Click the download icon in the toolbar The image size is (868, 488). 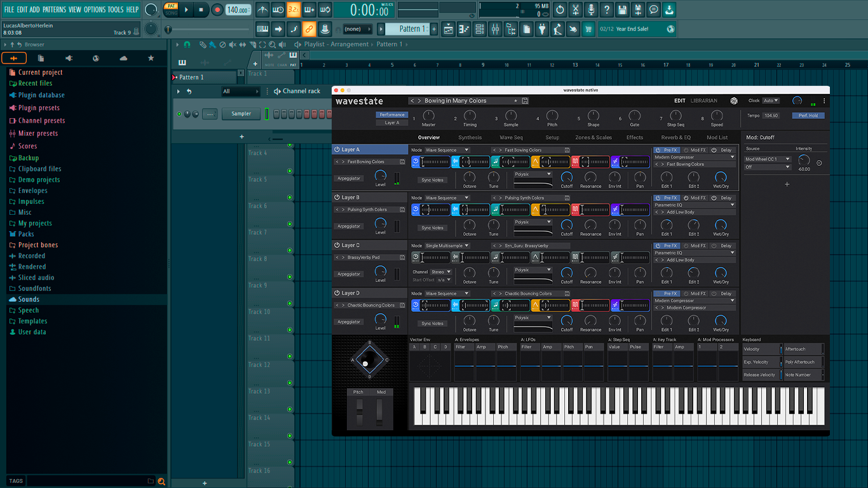tap(669, 10)
